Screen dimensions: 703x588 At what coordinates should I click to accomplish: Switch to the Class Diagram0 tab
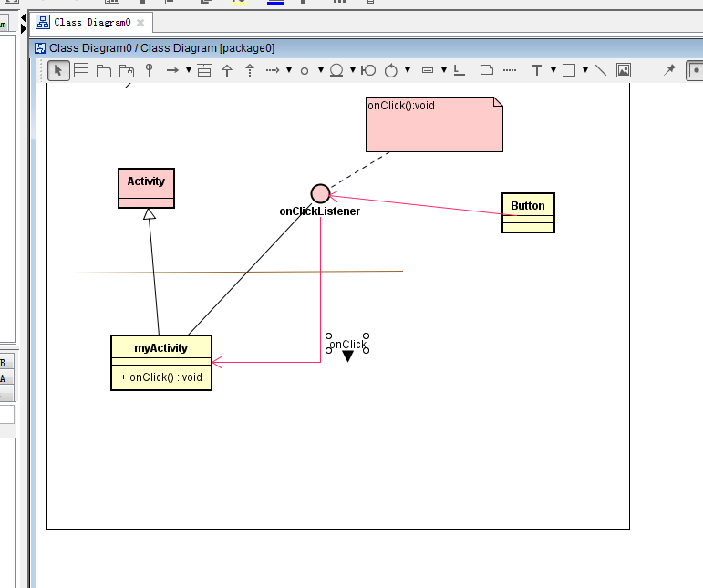tap(91, 22)
